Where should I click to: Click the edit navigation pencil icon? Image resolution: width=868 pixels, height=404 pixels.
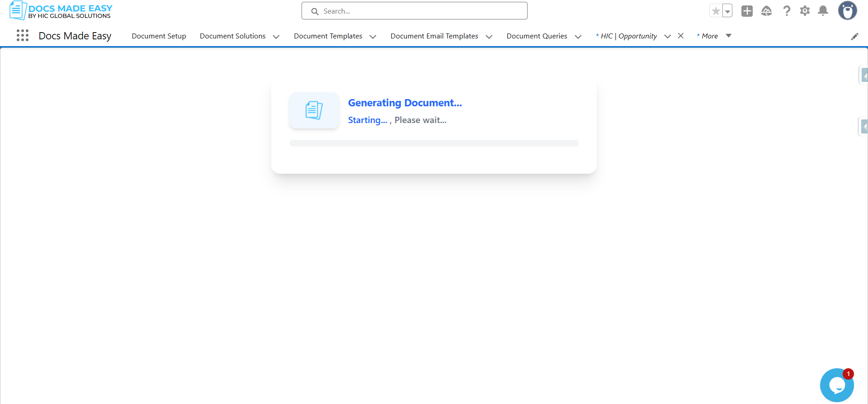[854, 37]
